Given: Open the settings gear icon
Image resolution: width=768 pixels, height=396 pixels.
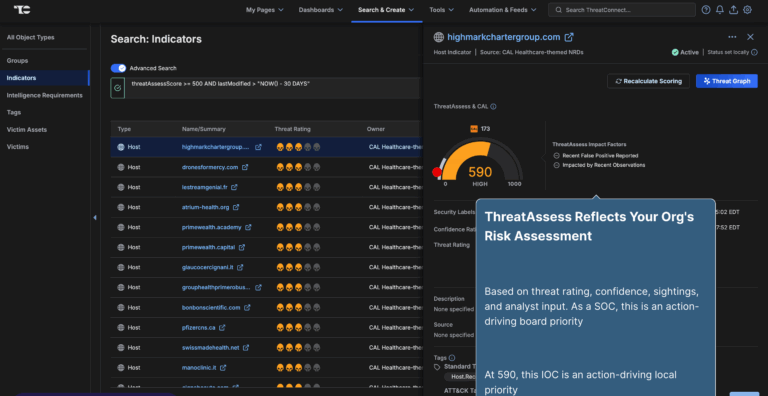Looking at the screenshot, I should 747,10.
